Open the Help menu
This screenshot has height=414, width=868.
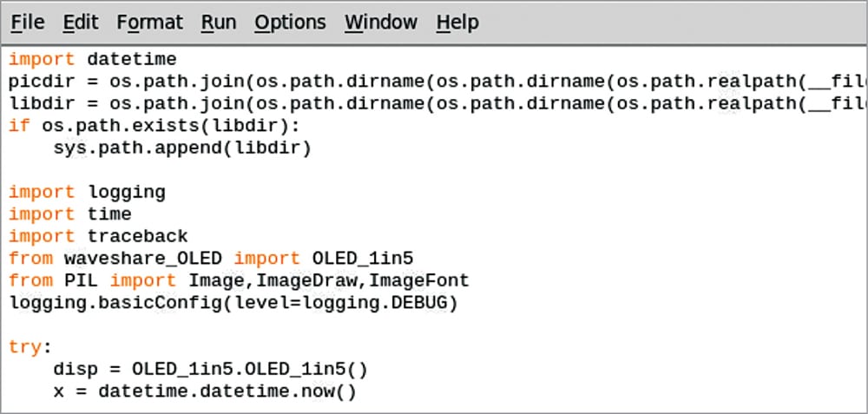[x=457, y=22]
